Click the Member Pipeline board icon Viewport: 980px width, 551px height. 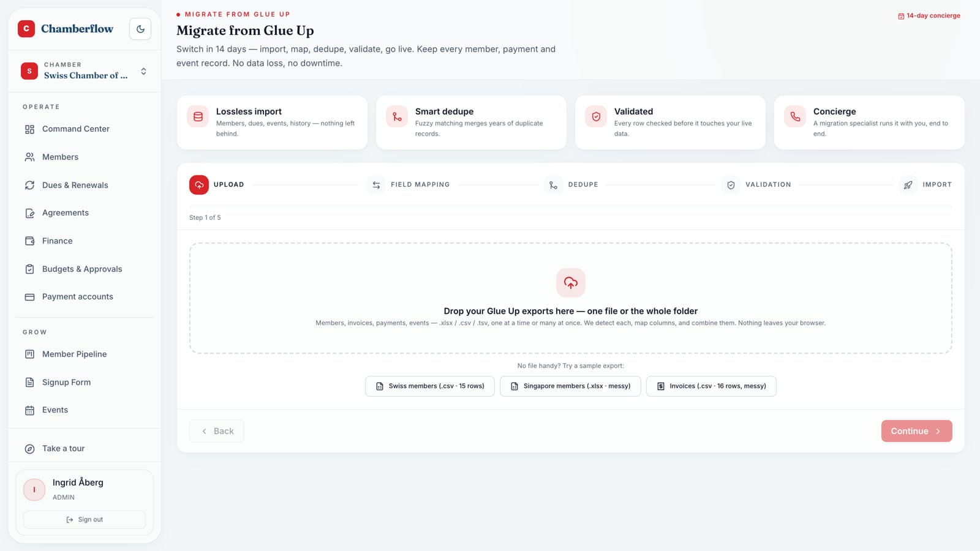pyautogui.click(x=29, y=354)
